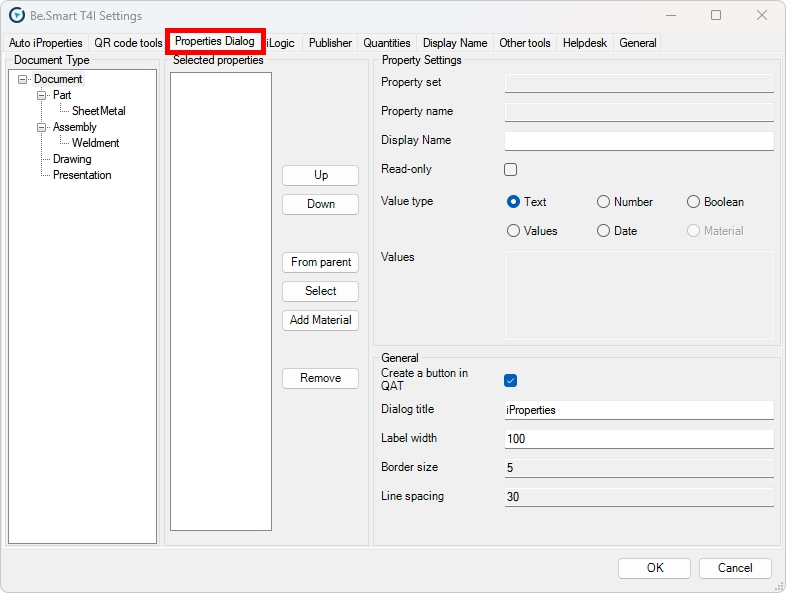Viewport: 786px width, 593px height.
Task: Switch to the QR code tools tab
Action: 128,43
